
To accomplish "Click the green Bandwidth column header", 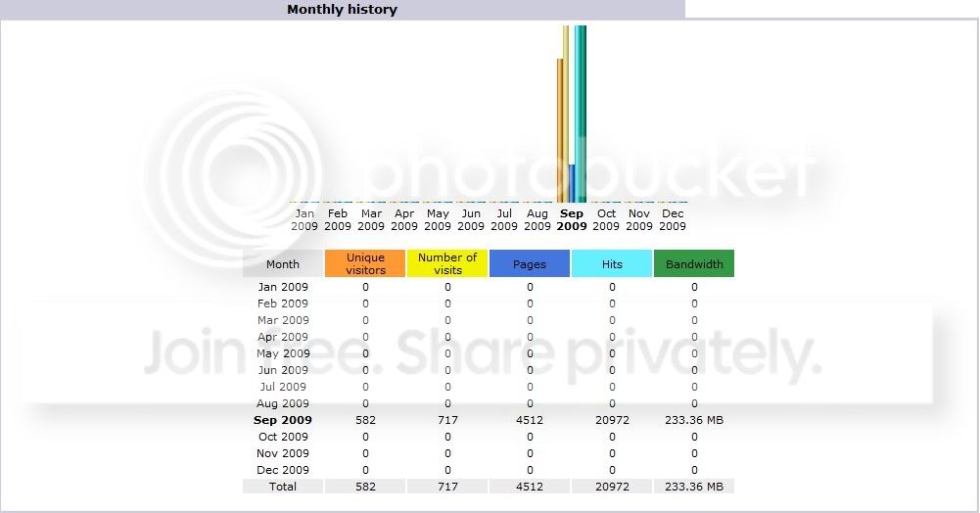I will pyautogui.click(x=694, y=263).
